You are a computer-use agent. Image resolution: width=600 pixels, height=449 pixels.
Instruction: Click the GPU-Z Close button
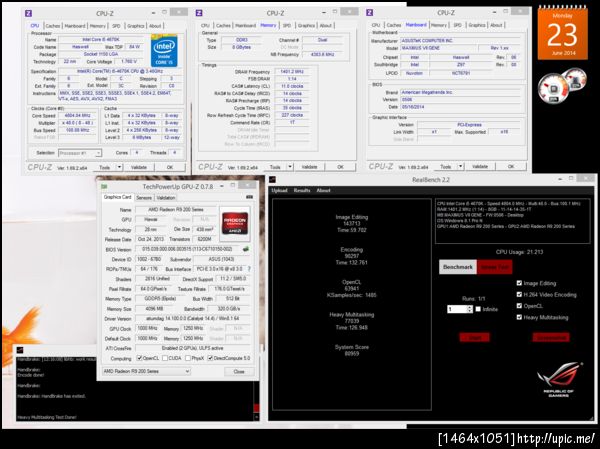coord(239,371)
